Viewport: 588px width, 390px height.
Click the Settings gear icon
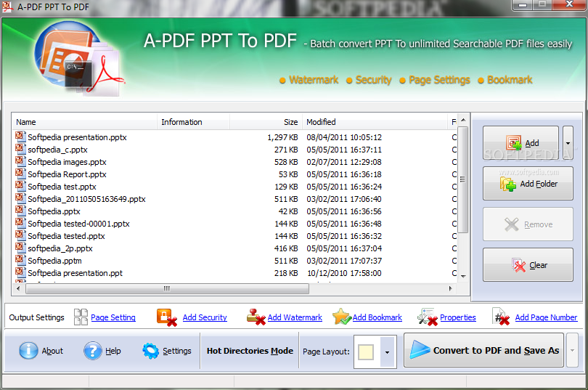(x=151, y=351)
